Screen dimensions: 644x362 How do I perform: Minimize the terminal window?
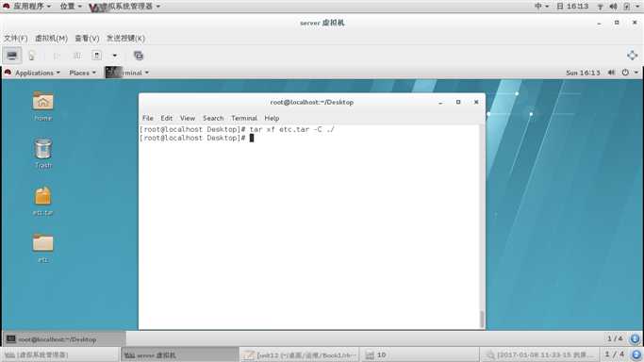(440, 102)
